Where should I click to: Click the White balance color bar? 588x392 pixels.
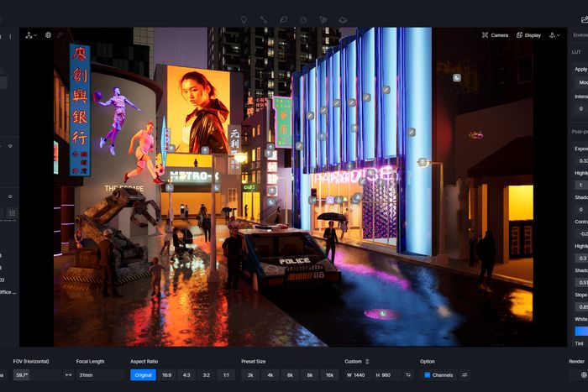click(x=581, y=331)
